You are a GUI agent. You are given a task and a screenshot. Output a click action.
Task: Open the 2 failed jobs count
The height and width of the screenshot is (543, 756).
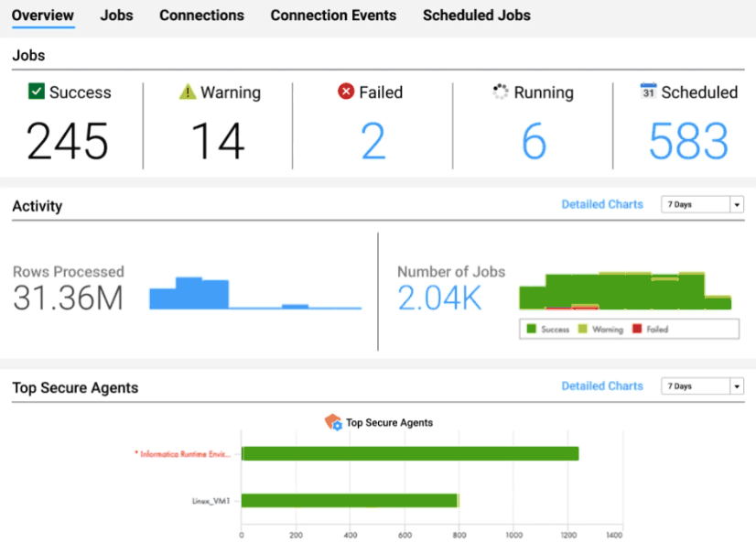tap(373, 141)
